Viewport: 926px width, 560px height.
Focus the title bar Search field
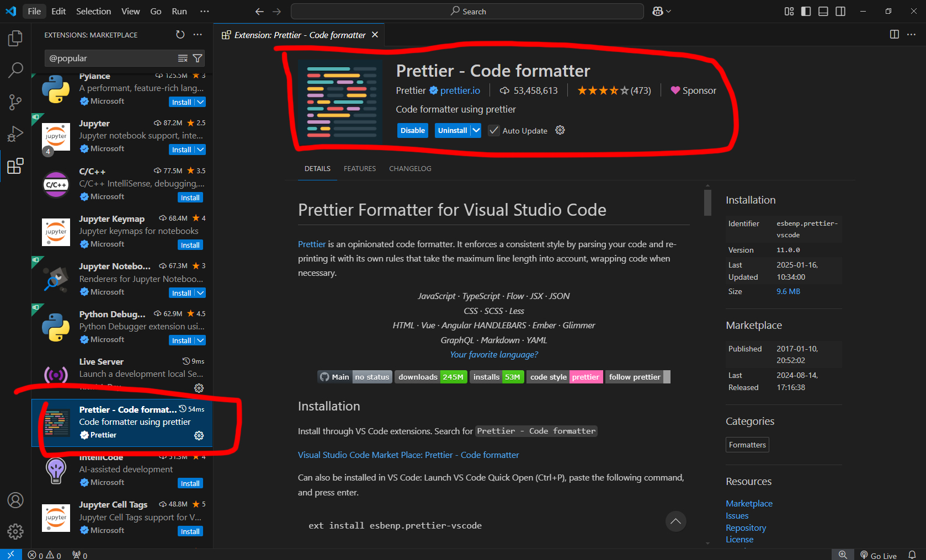(467, 12)
